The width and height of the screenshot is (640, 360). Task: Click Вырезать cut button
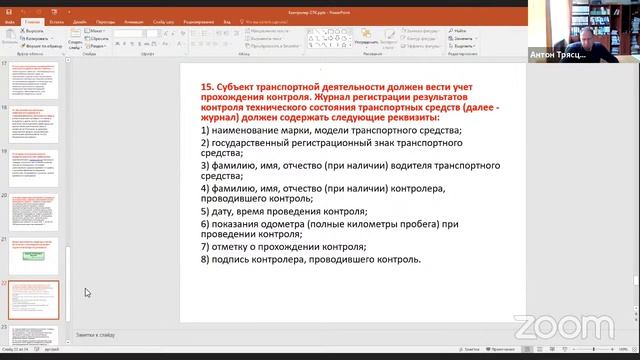(32, 31)
